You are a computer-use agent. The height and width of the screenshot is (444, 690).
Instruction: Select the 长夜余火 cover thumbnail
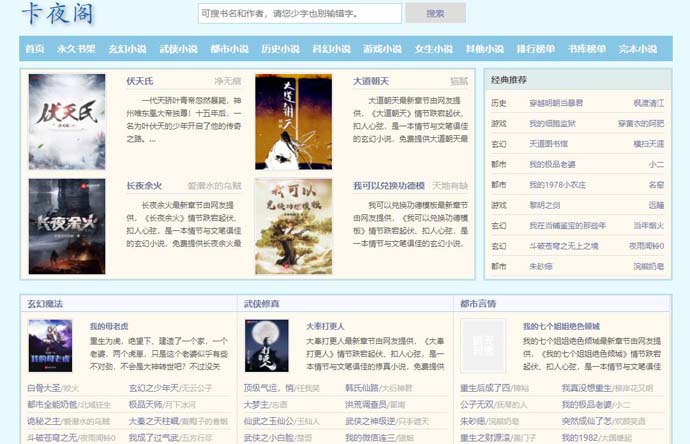[x=67, y=227]
